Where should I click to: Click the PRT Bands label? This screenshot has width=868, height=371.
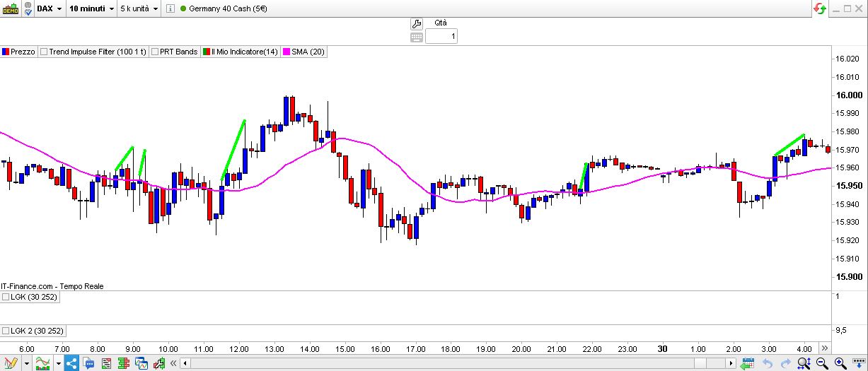click(x=179, y=52)
